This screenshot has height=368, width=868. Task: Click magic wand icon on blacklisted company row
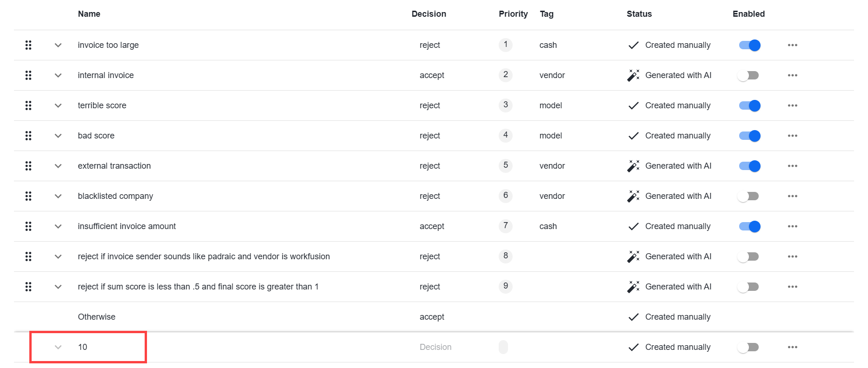[633, 196]
